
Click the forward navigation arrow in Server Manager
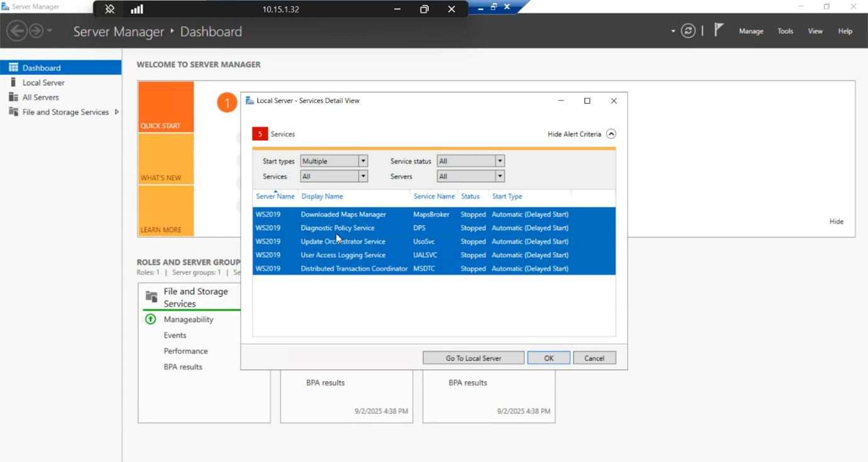click(36, 30)
